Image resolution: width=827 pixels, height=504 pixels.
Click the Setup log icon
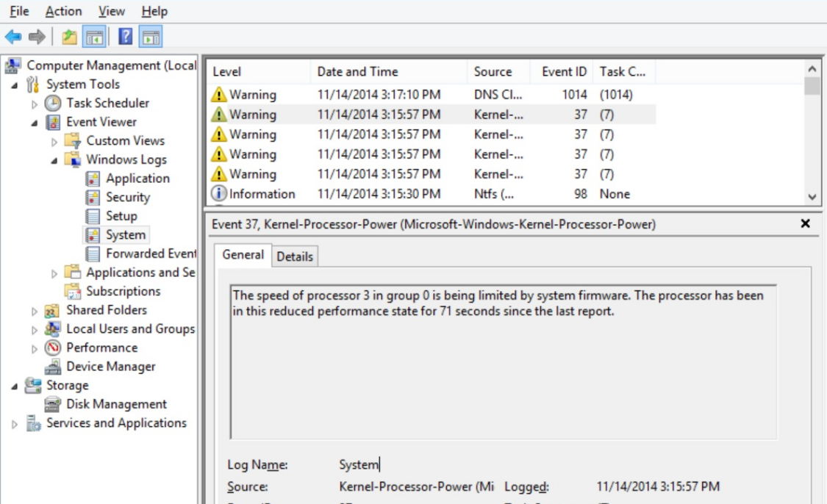coord(93,216)
